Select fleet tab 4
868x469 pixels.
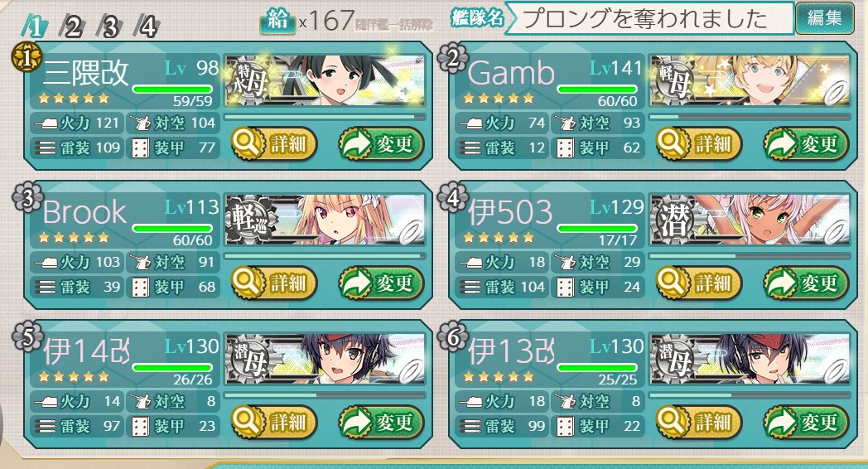coord(147,27)
